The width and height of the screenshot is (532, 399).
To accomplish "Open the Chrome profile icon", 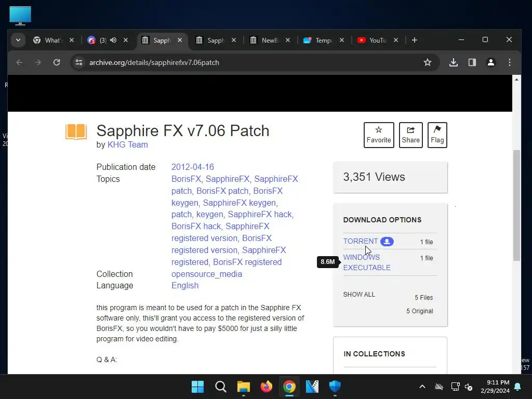I will pyautogui.click(x=490, y=62).
